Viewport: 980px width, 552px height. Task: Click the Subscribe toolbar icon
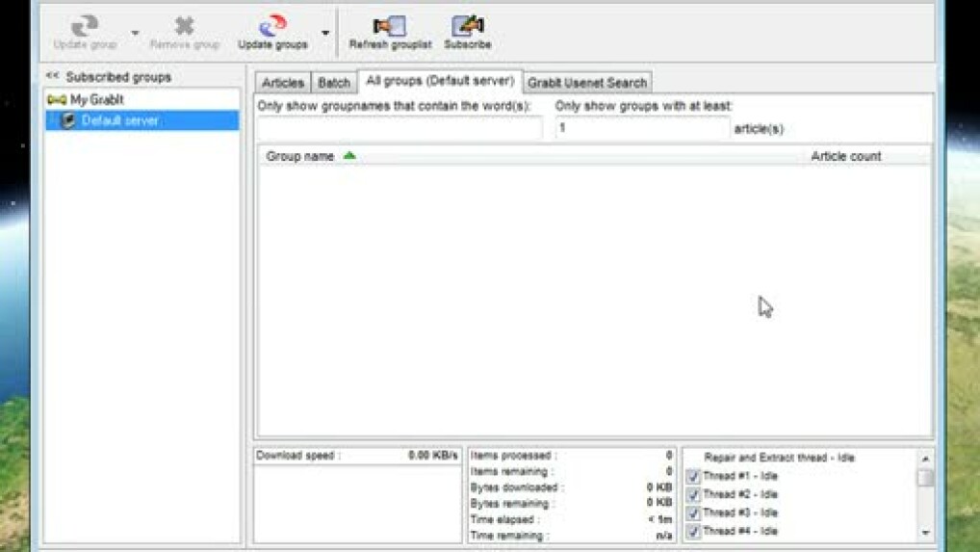pyautogui.click(x=467, y=26)
